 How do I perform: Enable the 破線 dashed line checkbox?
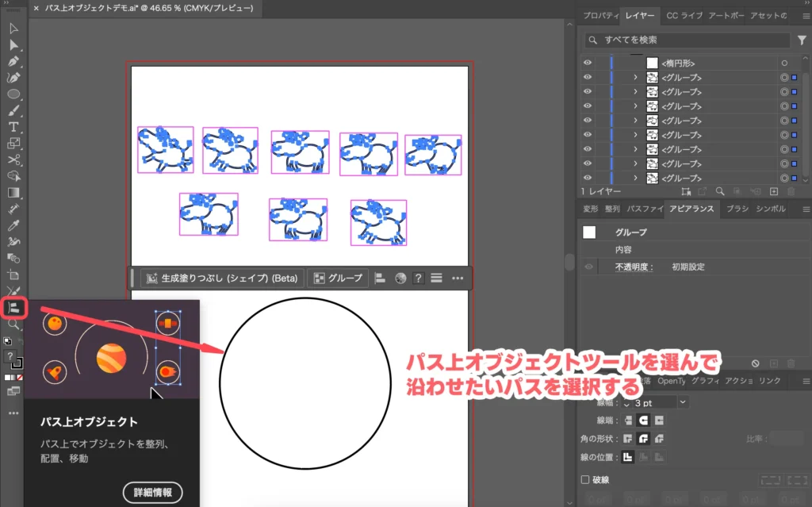tap(585, 479)
